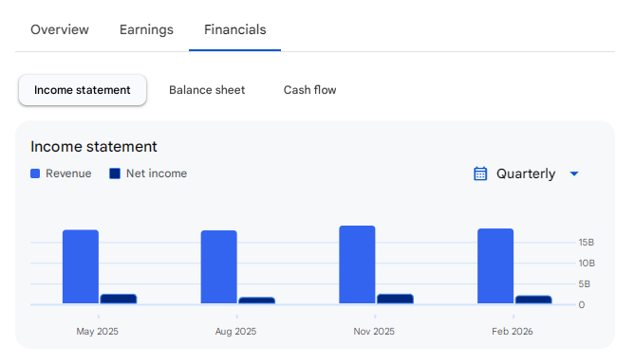Screen dimensions: 635x364
Task: Click the 5B y-axis value
Action: pyautogui.click(x=585, y=284)
